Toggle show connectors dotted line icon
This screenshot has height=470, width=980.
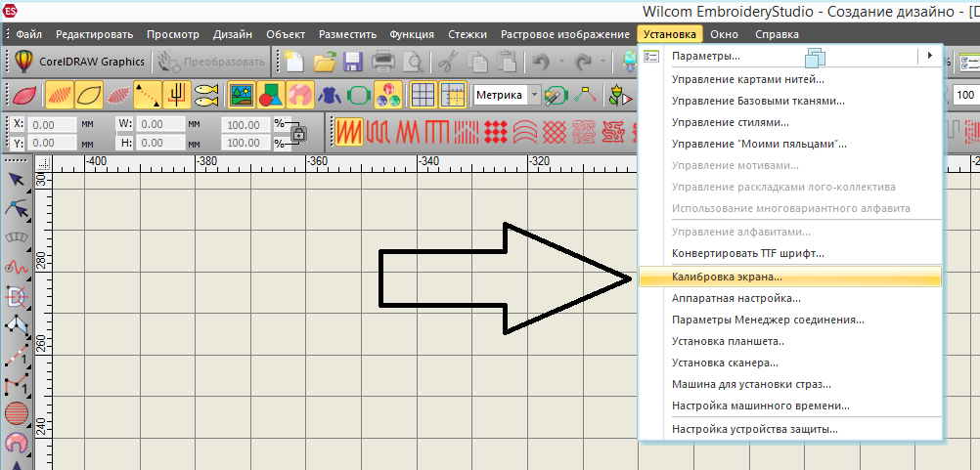point(148,95)
